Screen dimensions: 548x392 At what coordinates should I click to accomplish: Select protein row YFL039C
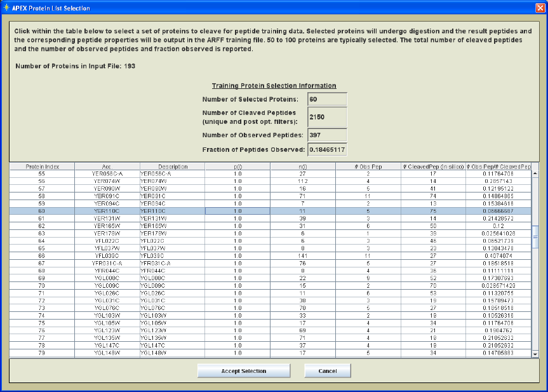pyautogui.click(x=107, y=255)
